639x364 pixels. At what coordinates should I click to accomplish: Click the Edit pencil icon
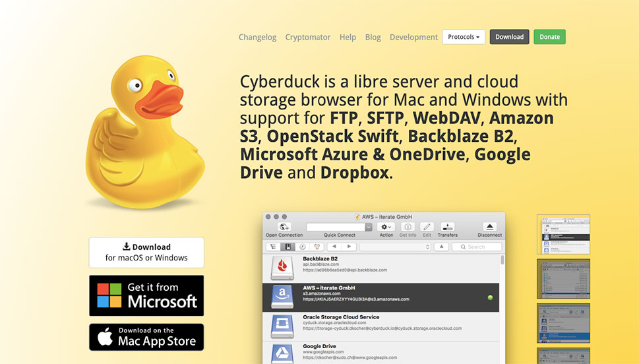tap(427, 227)
